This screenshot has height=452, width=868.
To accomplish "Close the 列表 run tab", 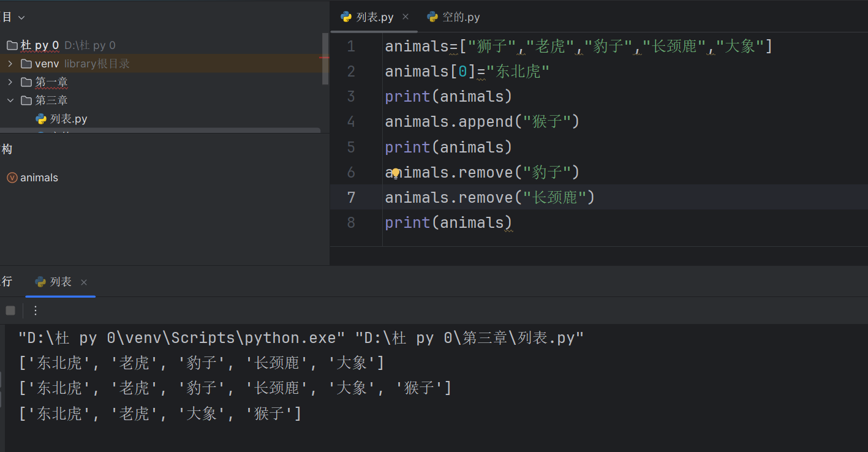I will point(84,282).
